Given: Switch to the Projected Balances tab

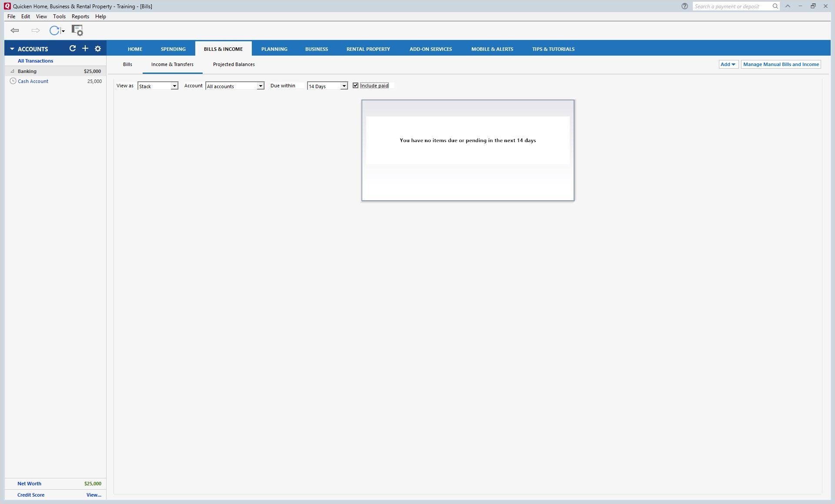Looking at the screenshot, I should [234, 64].
